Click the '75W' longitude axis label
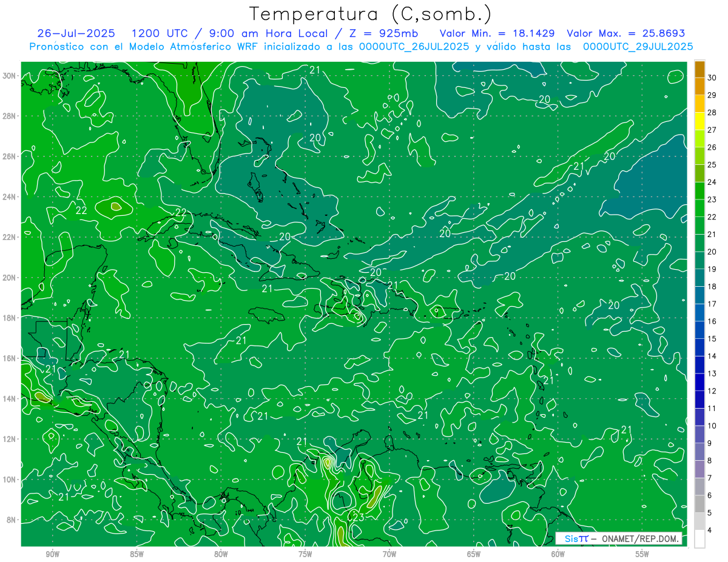This screenshot has height=562, width=728. click(x=305, y=554)
